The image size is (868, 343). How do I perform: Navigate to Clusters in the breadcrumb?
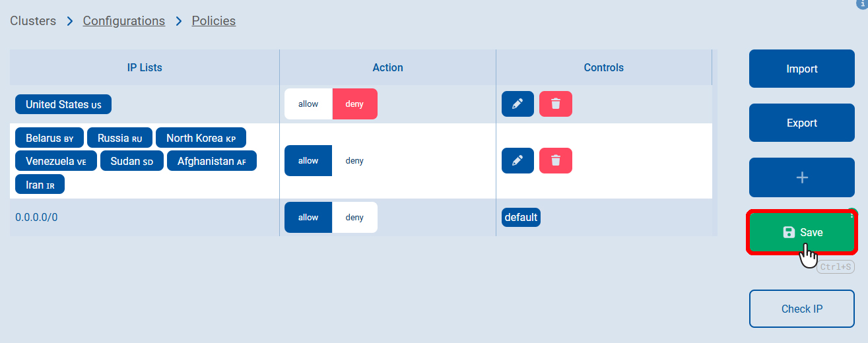pyautogui.click(x=33, y=21)
